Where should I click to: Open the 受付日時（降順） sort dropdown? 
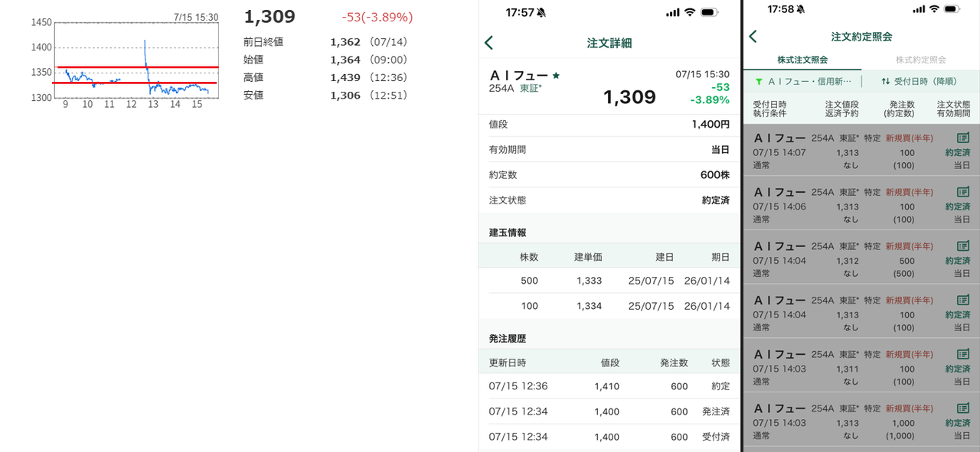pyautogui.click(x=919, y=81)
